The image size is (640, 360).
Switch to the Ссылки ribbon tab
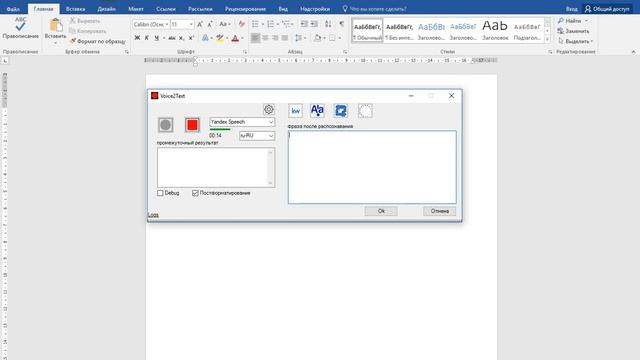(166, 9)
